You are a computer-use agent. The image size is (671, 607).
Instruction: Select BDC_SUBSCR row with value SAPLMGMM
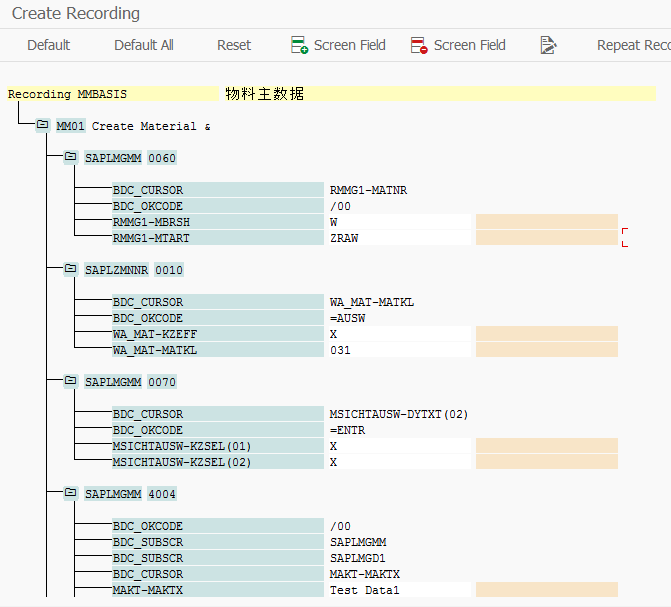click(218, 542)
